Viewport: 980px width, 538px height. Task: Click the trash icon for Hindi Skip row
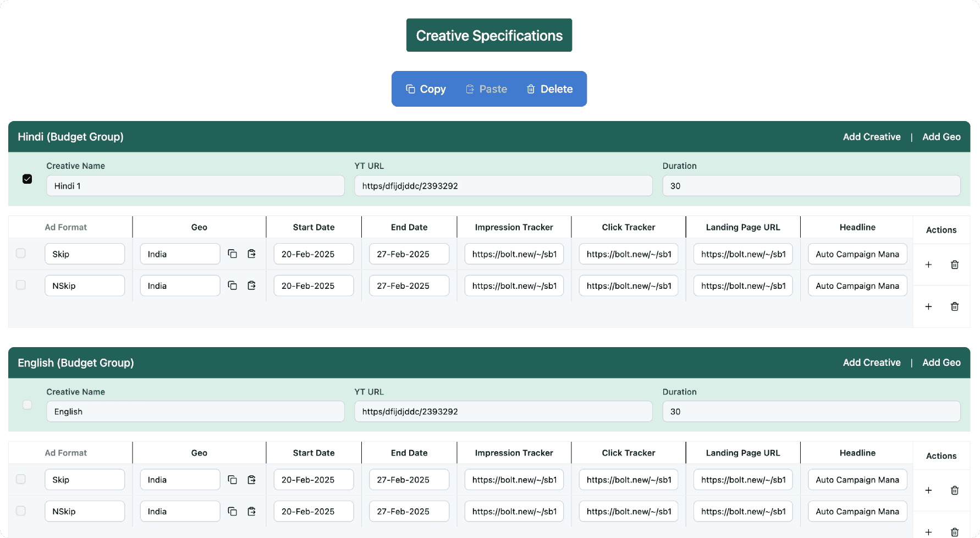pyautogui.click(x=955, y=265)
